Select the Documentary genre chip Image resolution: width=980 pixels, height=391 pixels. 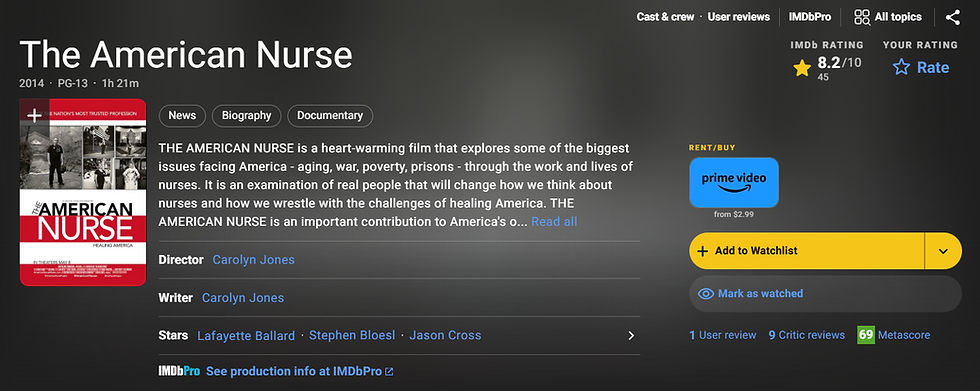tap(330, 116)
